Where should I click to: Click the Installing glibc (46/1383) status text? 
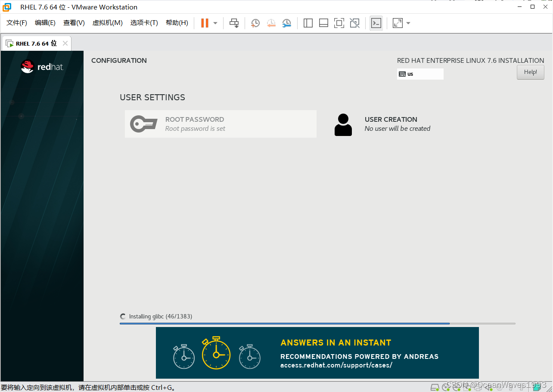(x=161, y=316)
